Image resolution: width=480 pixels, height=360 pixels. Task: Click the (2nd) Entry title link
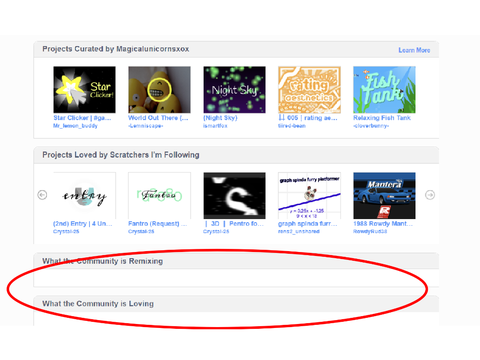coord(83,224)
